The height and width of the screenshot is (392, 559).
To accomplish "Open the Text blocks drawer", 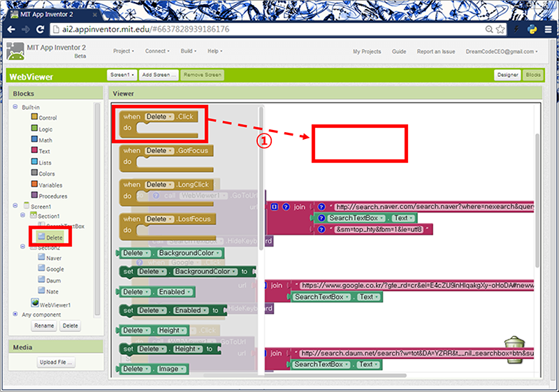I will coord(41,151).
